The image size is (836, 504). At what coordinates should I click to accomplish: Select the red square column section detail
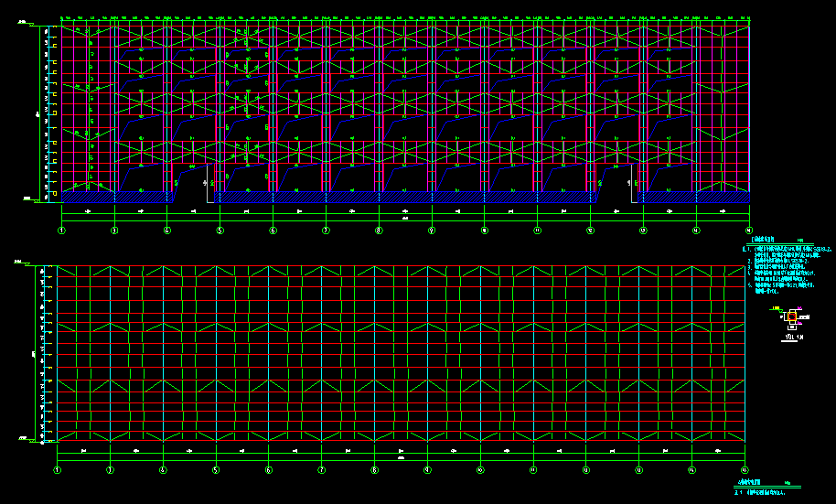point(792,316)
